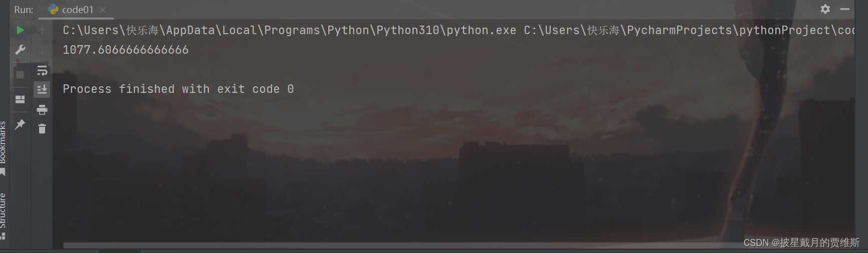Click the restore layout icon
The width and height of the screenshot is (868, 253).
(x=20, y=99)
